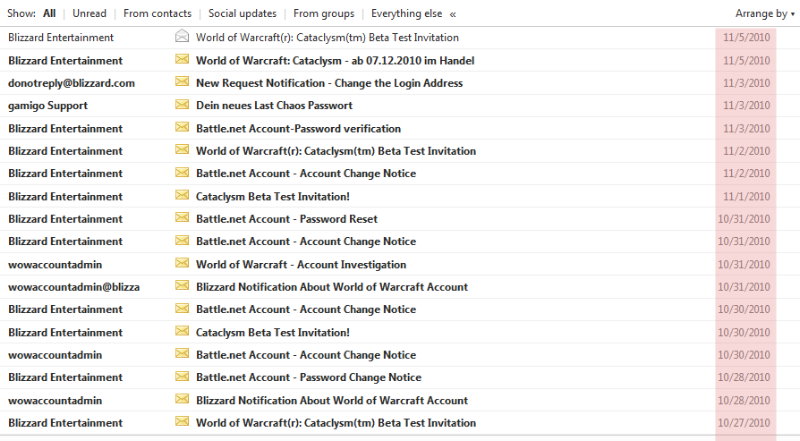Screen dimensions: 800x441
Task: Open the 11/2/2010 Cataclysm(tm) Beta Test Invitation subject
Action: [336, 151]
